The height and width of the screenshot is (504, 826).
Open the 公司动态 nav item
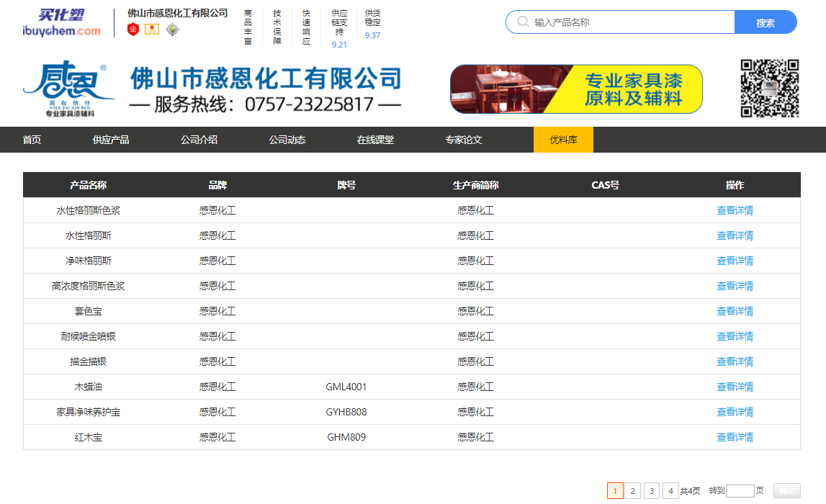[287, 140]
